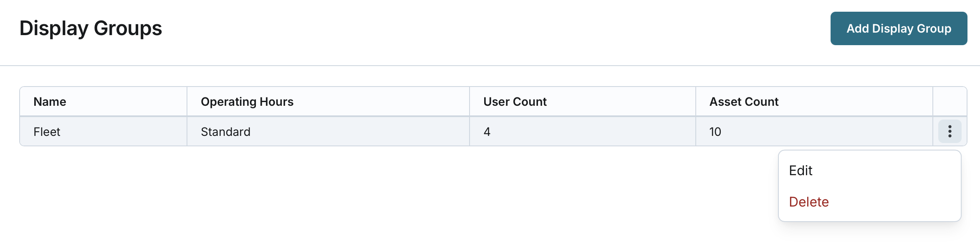The width and height of the screenshot is (980, 245).
Task: Click the Fleet name cell
Action: (x=47, y=132)
